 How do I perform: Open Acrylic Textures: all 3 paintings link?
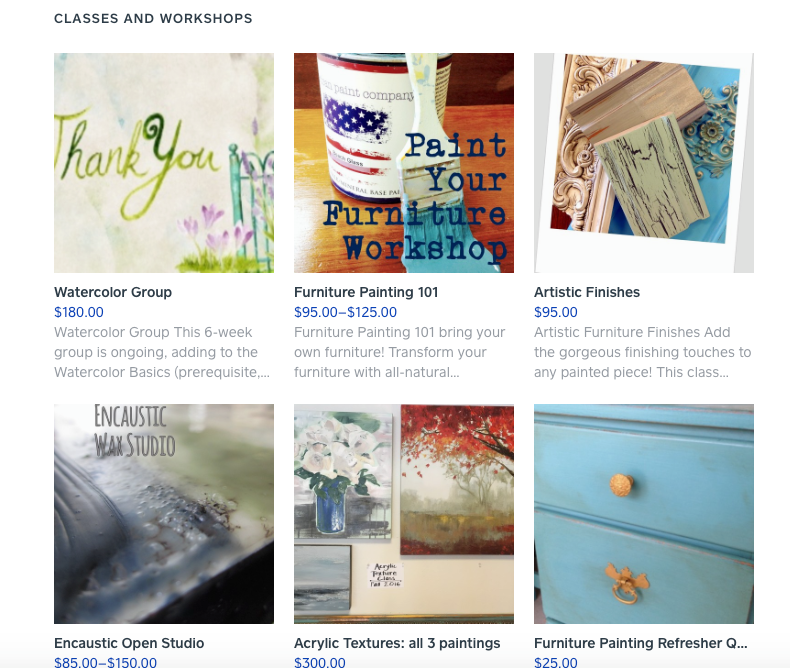[x=397, y=643]
